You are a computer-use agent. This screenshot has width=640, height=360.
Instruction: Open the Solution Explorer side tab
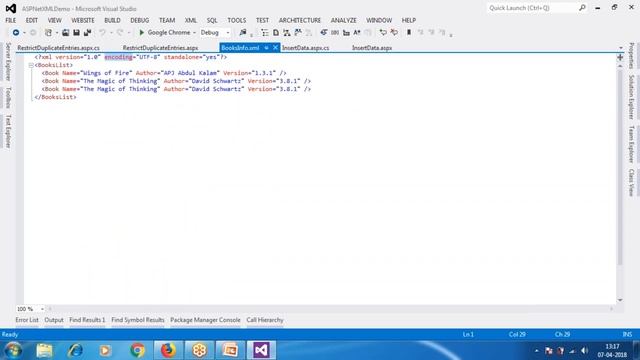pos(631,97)
